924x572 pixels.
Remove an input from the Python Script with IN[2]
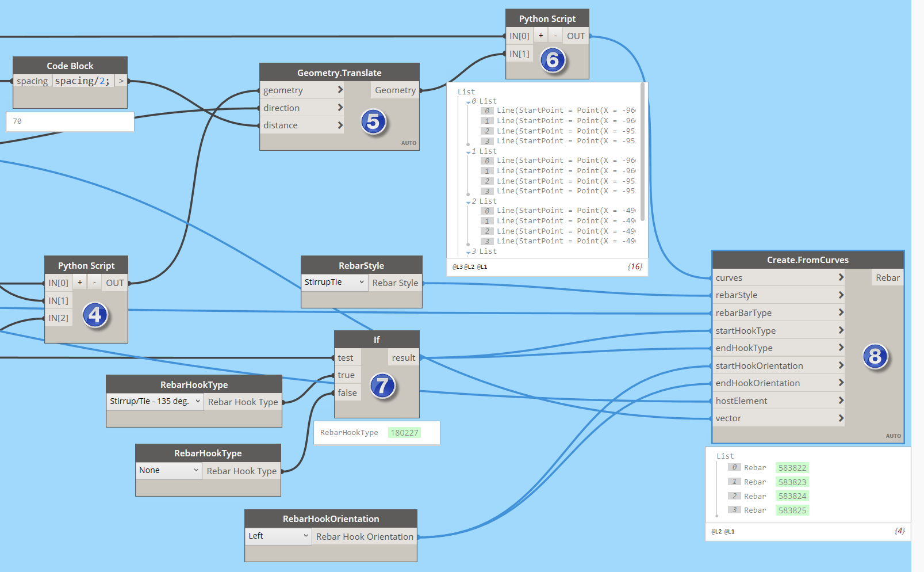point(94,283)
